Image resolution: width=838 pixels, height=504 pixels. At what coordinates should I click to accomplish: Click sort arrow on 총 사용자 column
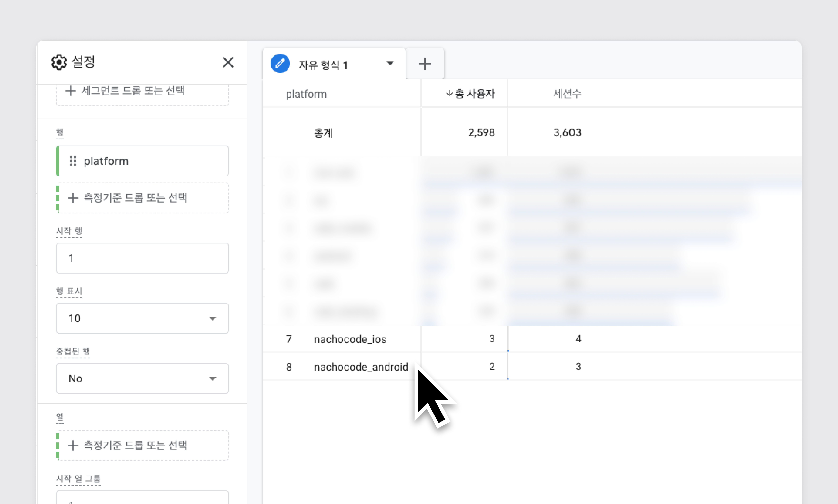(x=449, y=93)
